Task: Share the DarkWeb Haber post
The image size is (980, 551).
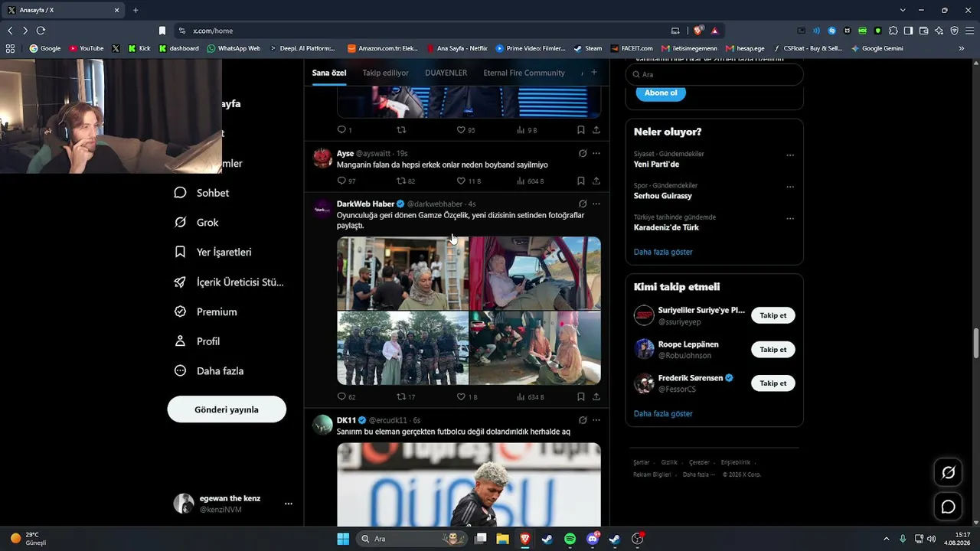Action: pyautogui.click(x=596, y=397)
